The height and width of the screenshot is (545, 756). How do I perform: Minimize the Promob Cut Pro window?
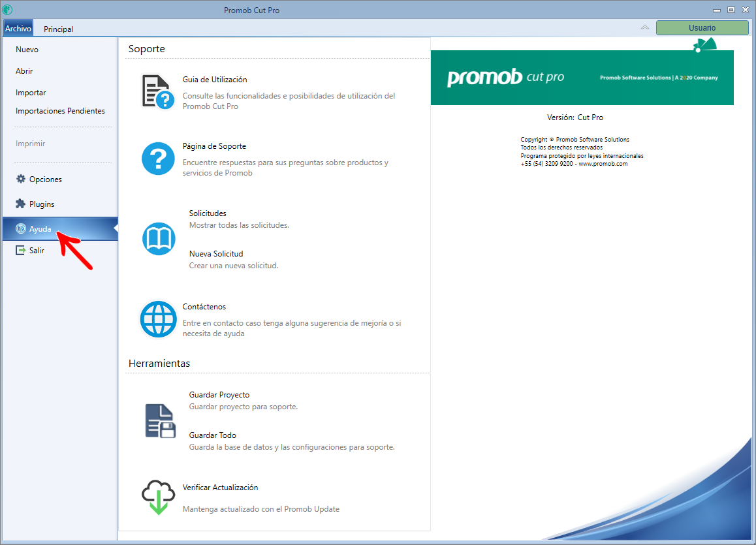pyautogui.click(x=717, y=10)
